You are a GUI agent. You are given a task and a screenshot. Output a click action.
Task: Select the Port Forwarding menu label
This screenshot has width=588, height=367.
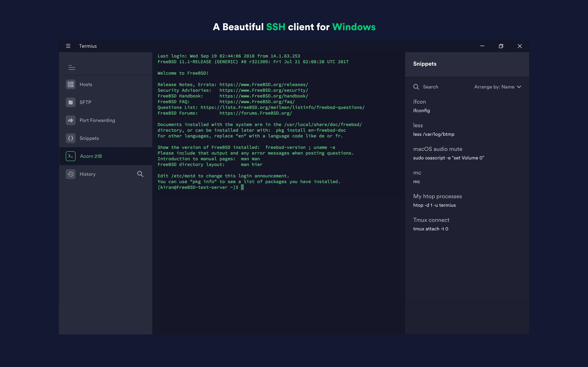(x=97, y=120)
